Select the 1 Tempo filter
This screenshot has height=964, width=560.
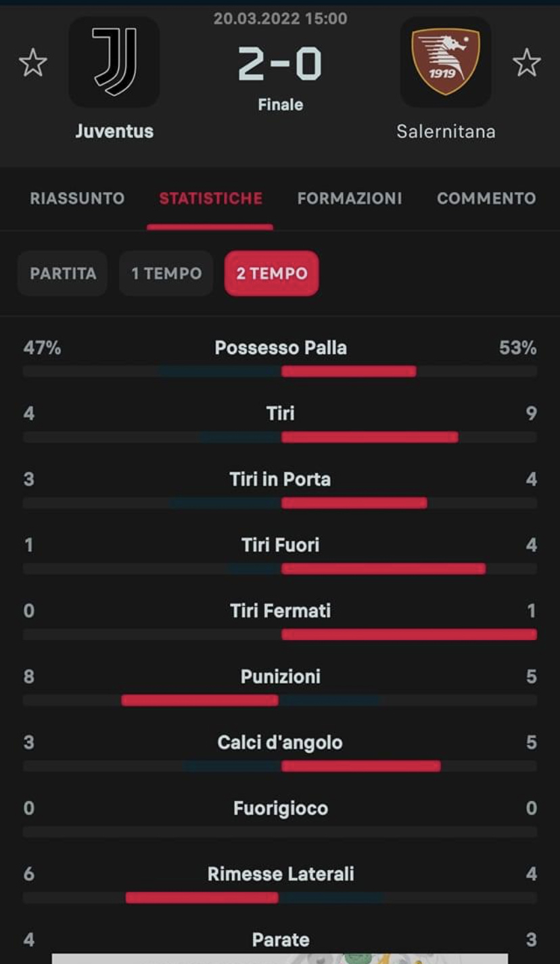coord(166,273)
